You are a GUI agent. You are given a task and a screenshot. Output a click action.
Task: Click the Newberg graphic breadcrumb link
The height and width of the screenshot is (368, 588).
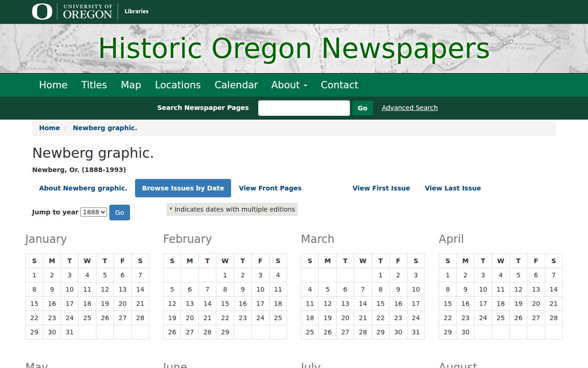point(105,128)
